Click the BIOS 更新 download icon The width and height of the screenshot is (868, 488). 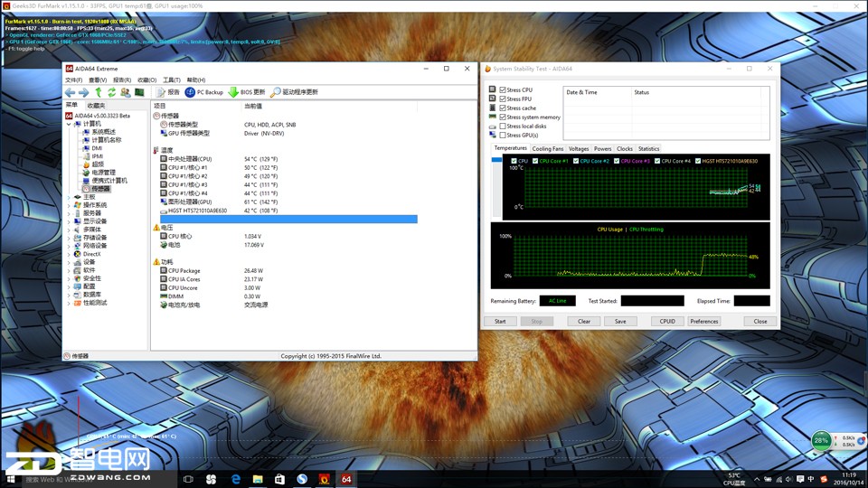[x=233, y=92]
